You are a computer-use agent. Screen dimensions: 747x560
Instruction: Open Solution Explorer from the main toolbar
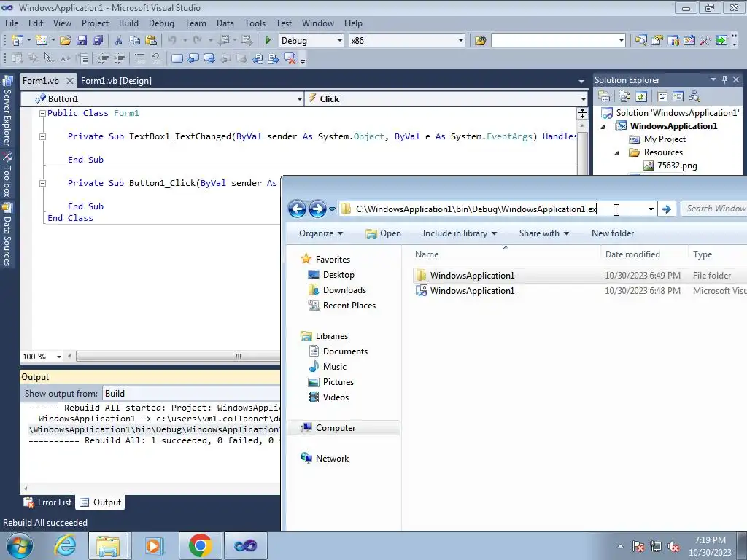640,41
